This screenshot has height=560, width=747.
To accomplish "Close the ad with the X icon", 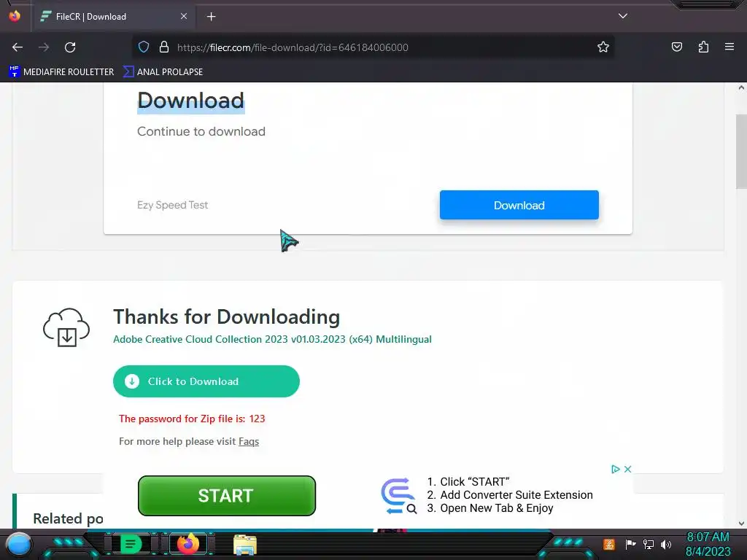I will pyautogui.click(x=628, y=469).
